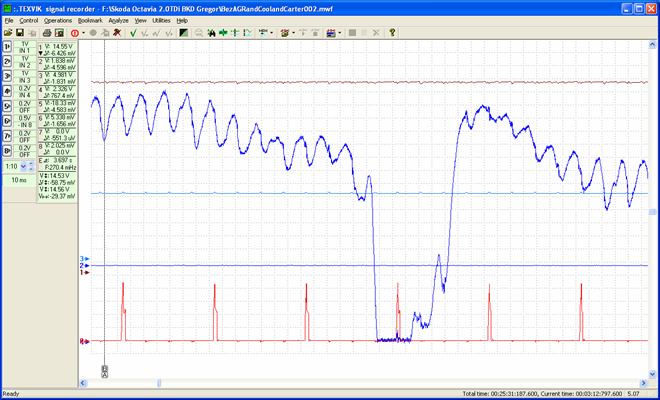Toggle channel 4 button

click(7, 91)
